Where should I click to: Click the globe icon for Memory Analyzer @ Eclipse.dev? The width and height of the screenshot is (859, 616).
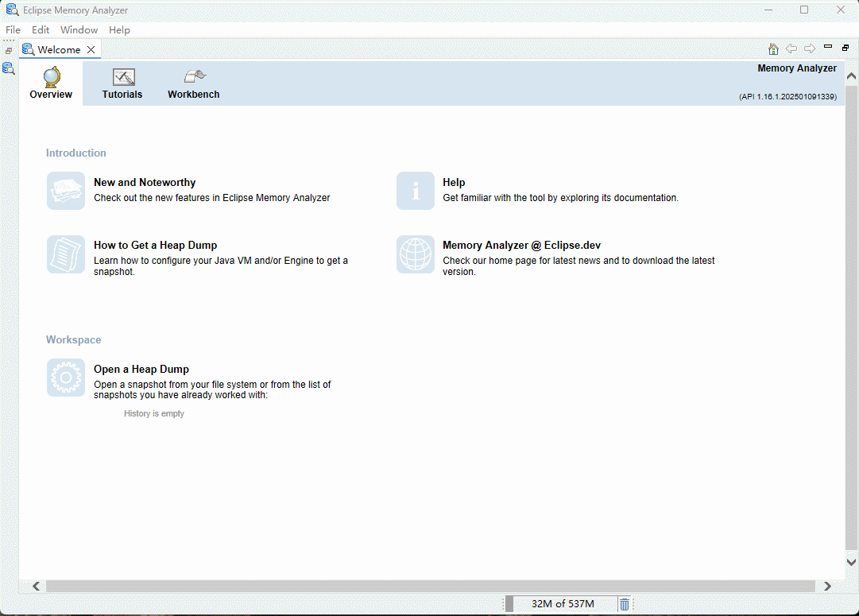pos(416,254)
